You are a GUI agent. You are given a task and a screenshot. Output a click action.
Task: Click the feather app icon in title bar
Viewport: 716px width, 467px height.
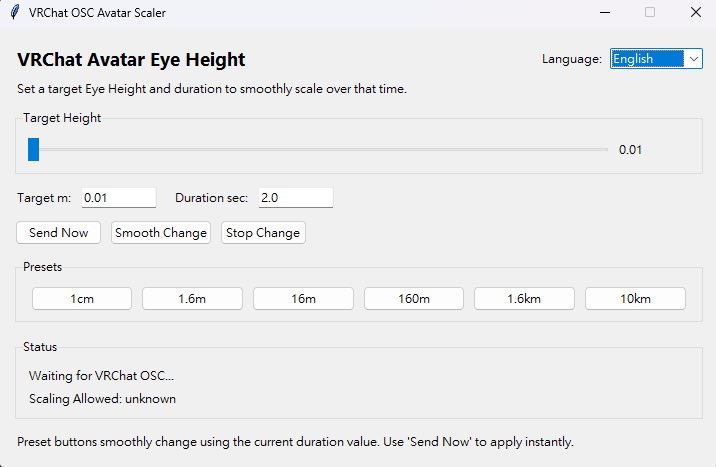tap(15, 12)
